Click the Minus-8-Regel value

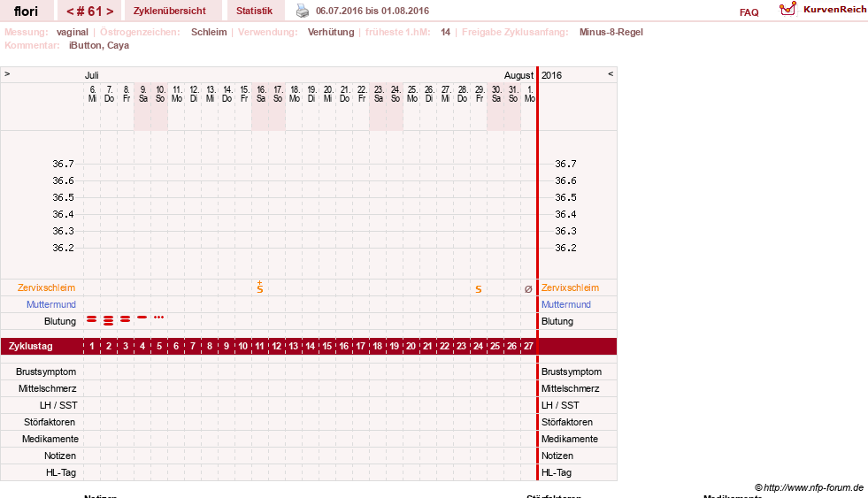(x=611, y=32)
